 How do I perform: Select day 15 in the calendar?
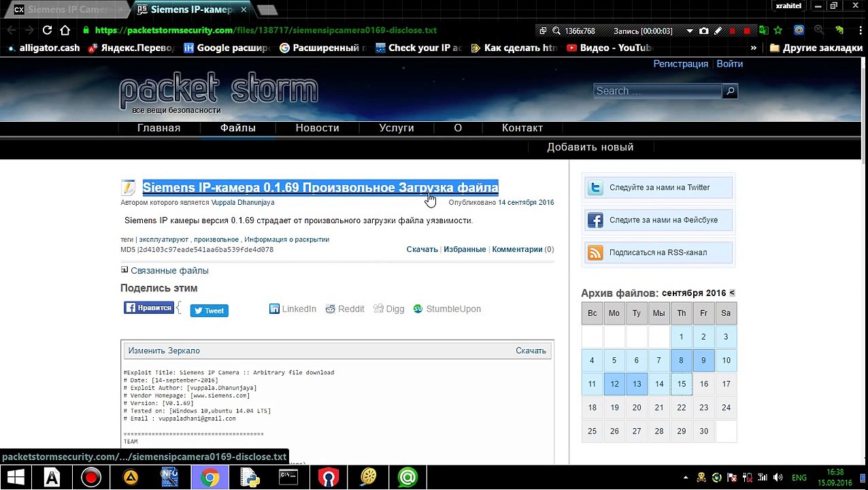coord(681,384)
